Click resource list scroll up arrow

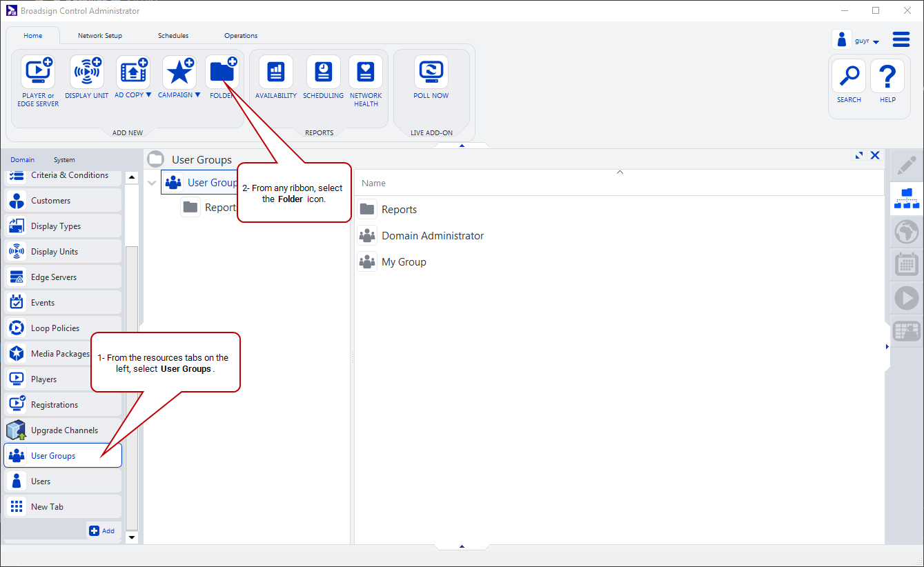[132, 178]
